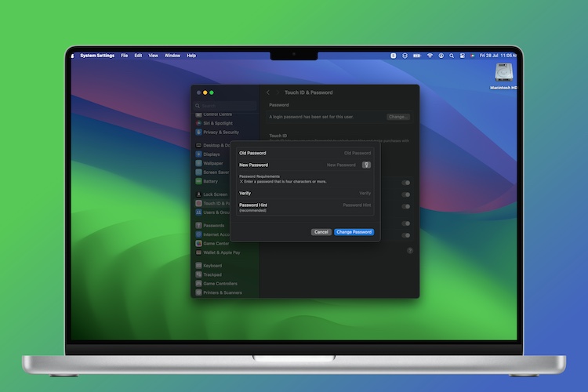Open Trackpad settings
Image resolution: width=588 pixels, height=392 pixels.
[212, 274]
